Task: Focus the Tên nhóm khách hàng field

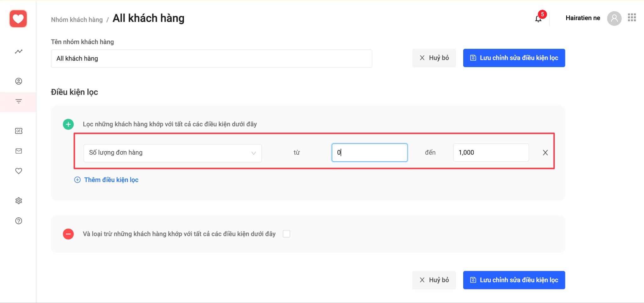Action: (x=211, y=59)
